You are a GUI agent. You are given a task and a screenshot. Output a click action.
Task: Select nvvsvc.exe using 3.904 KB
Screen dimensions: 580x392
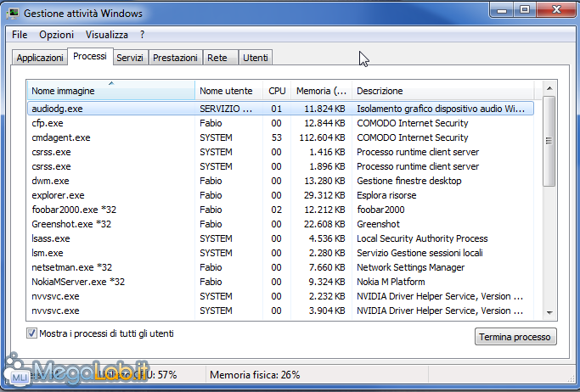tap(280, 311)
